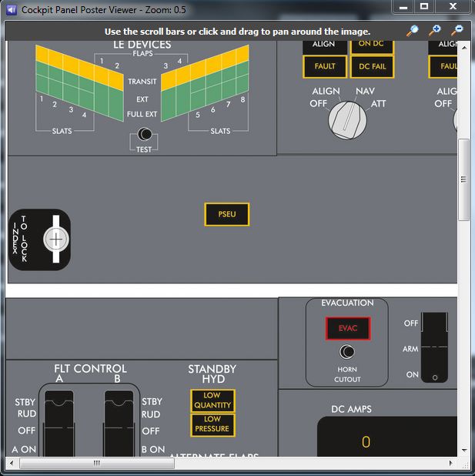Screen dimensions: 475x476
Task: Click the PSEU annunciator light
Action: [227, 214]
